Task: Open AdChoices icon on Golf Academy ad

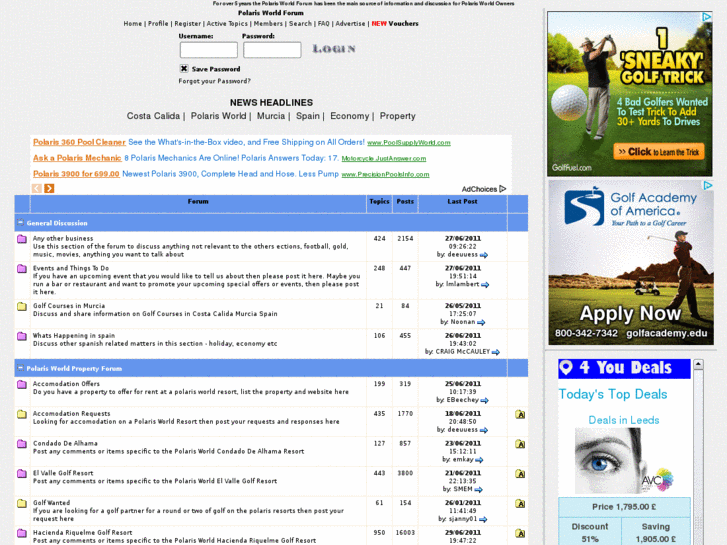Action: pyautogui.click(x=708, y=186)
